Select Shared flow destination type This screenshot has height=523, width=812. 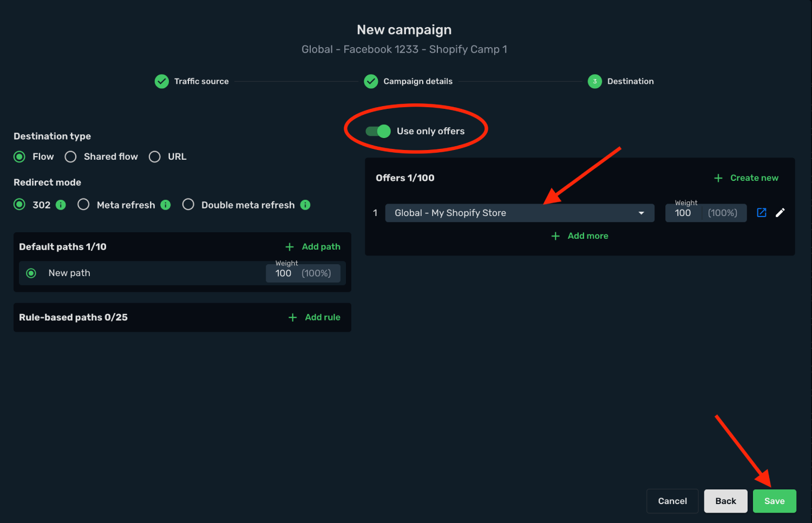coord(70,156)
